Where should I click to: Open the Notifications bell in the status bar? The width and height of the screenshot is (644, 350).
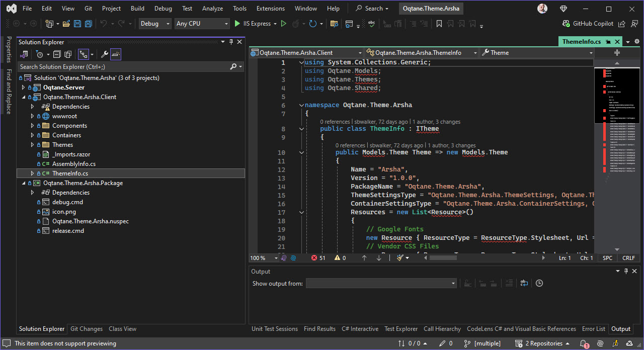(x=584, y=343)
